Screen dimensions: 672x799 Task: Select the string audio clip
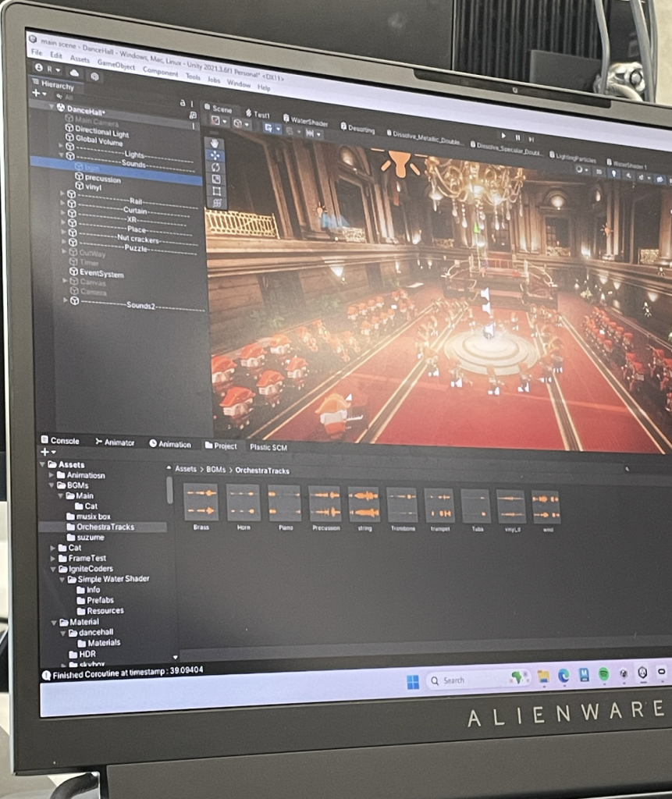pos(364,509)
